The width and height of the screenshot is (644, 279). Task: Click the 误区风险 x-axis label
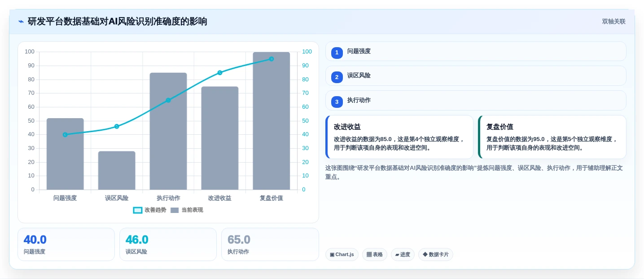point(117,198)
